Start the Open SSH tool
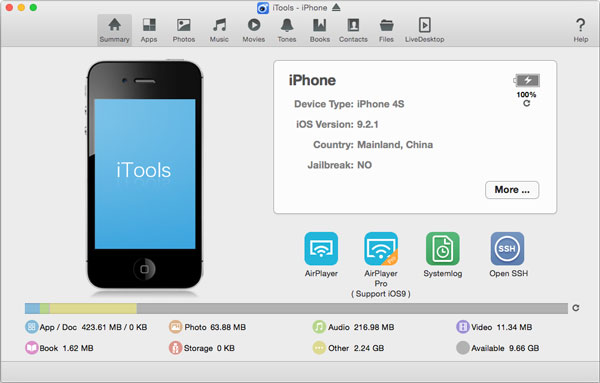The image size is (600, 383). point(507,249)
